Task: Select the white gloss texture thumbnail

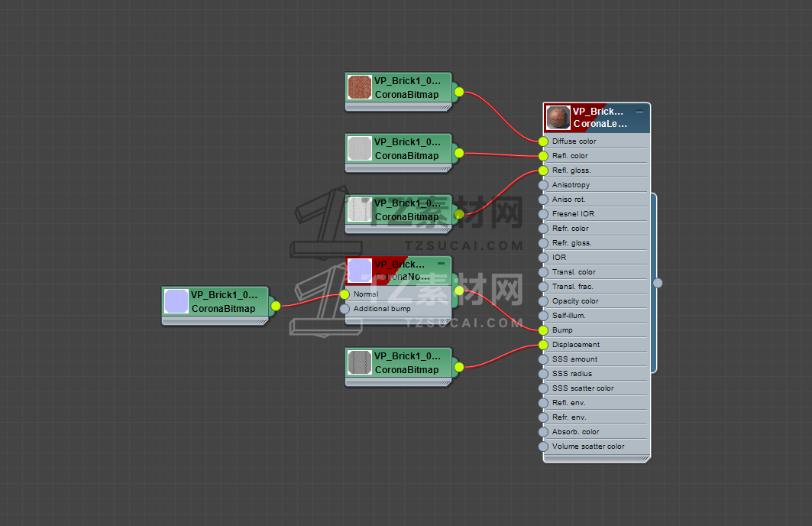Action: [x=360, y=209]
